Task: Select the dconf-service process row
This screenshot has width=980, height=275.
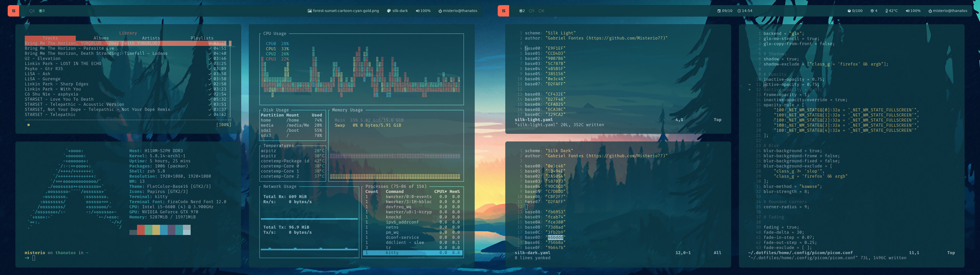Action: click(413, 237)
